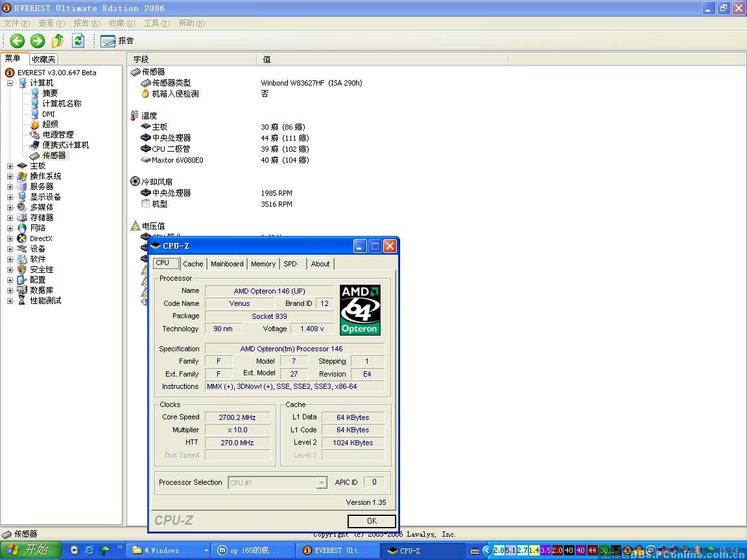Image resolution: width=747 pixels, height=560 pixels.
Task: Click the 开始 Start button
Action: (x=29, y=550)
